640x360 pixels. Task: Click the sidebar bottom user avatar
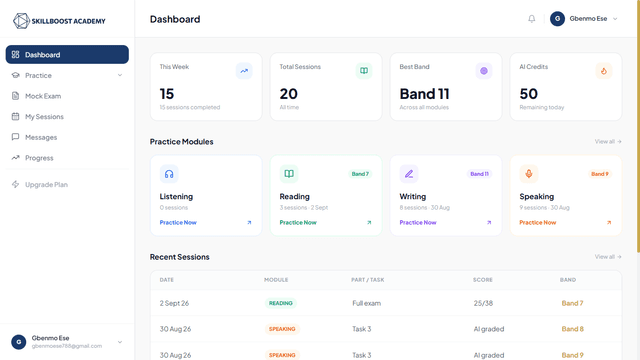[19, 342]
